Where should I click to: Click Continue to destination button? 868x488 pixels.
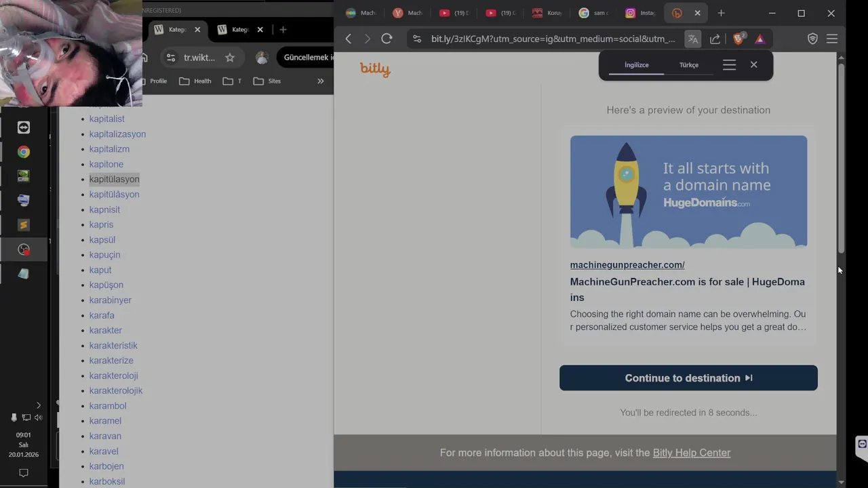coord(688,378)
